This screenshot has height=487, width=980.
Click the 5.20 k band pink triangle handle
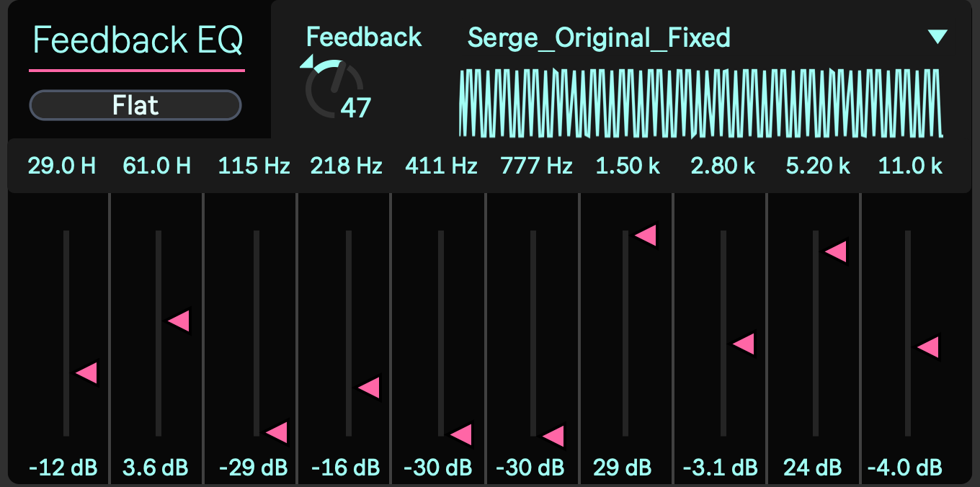[x=836, y=251]
